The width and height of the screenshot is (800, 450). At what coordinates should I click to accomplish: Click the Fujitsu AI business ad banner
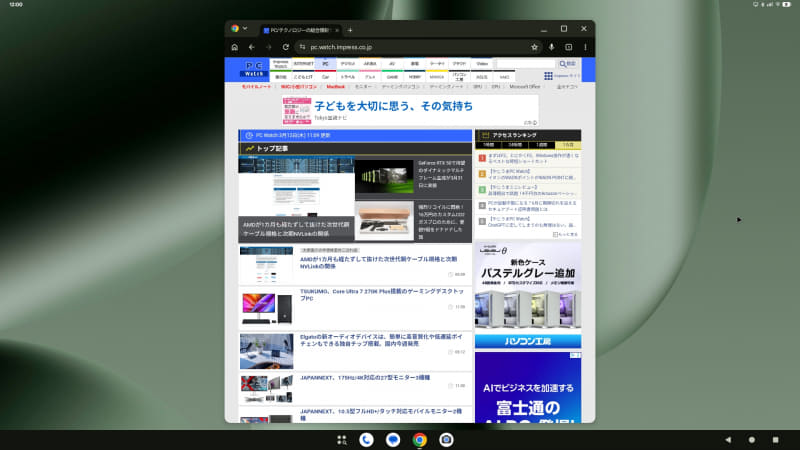528,387
